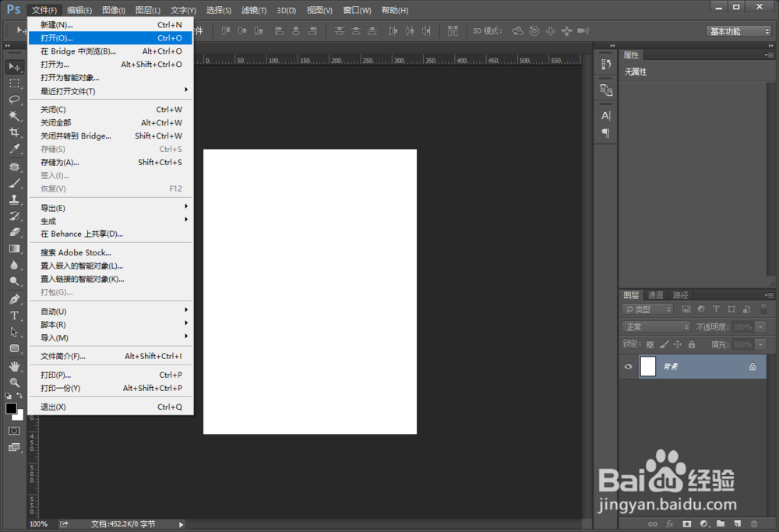
Task: Select the Rectangular Marquee tool
Action: coord(14,83)
